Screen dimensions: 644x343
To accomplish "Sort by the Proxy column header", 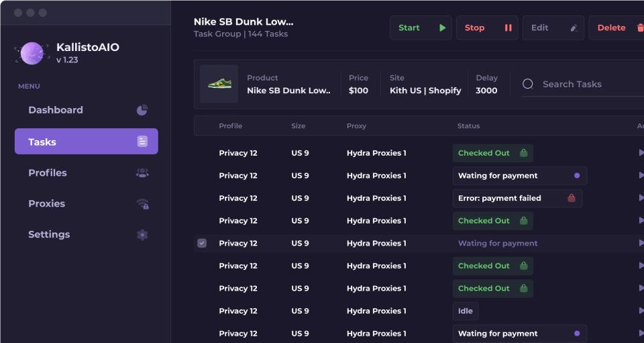I will tap(356, 126).
